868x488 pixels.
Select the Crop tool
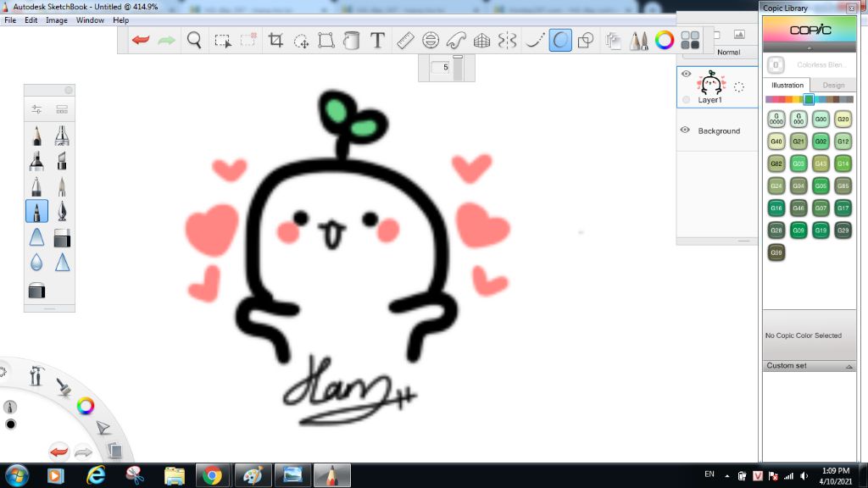[x=275, y=40]
